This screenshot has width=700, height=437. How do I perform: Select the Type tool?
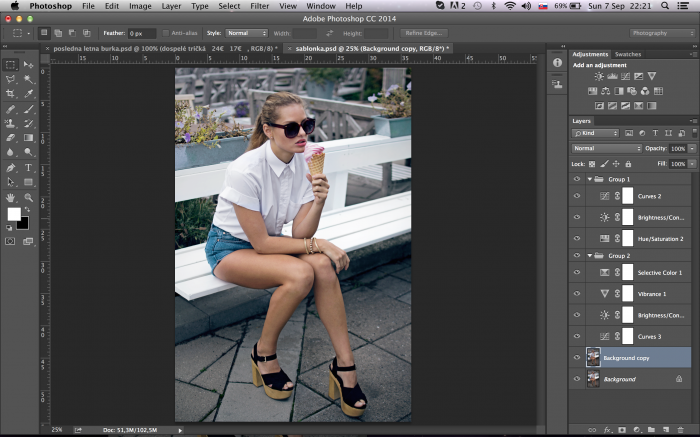point(29,168)
